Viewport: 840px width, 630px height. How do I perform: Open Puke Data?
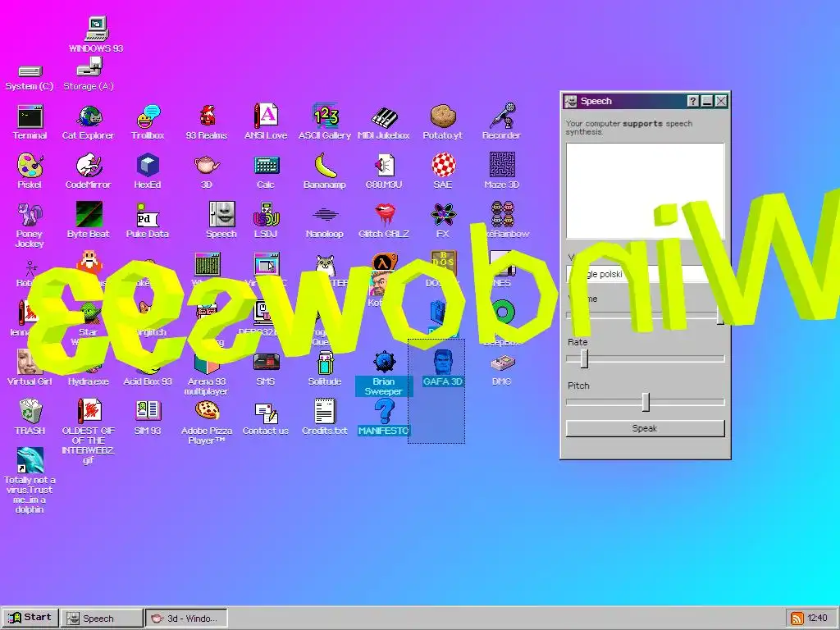[148, 221]
